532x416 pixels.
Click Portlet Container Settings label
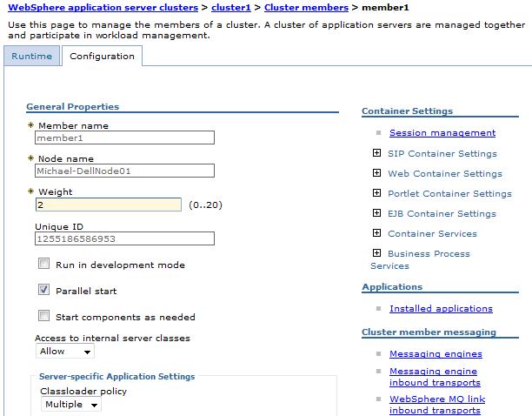(x=450, y=194)
